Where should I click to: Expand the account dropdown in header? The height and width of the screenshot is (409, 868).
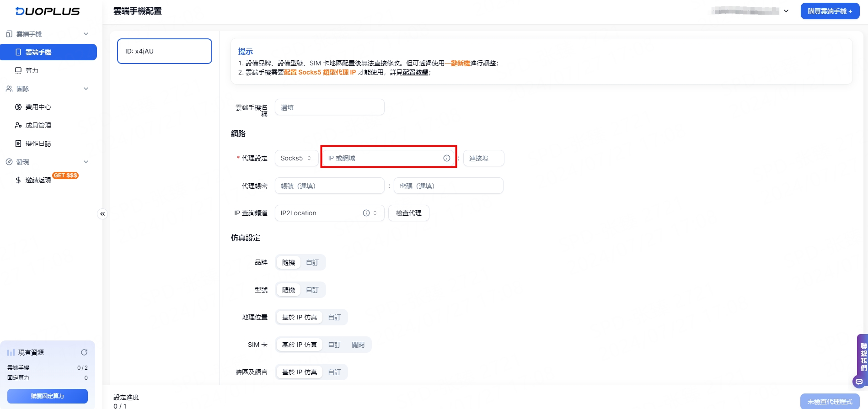coord(786,11)
